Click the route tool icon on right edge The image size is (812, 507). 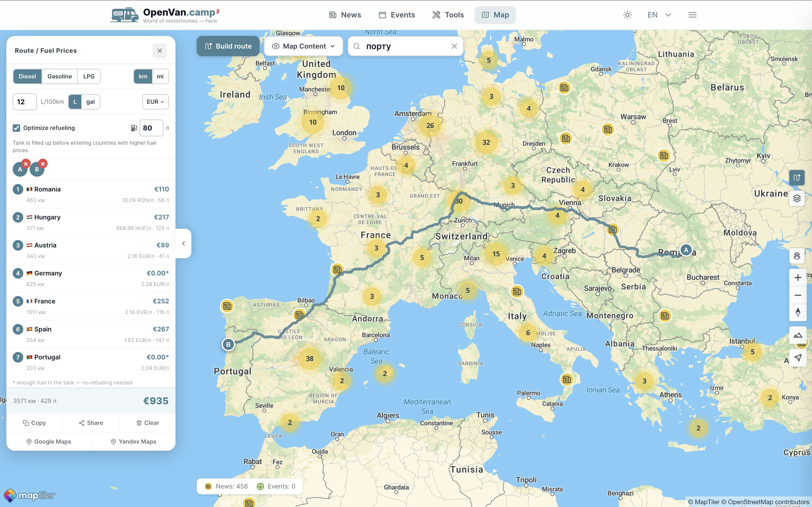pyautogui.click(x=797, y=178)
